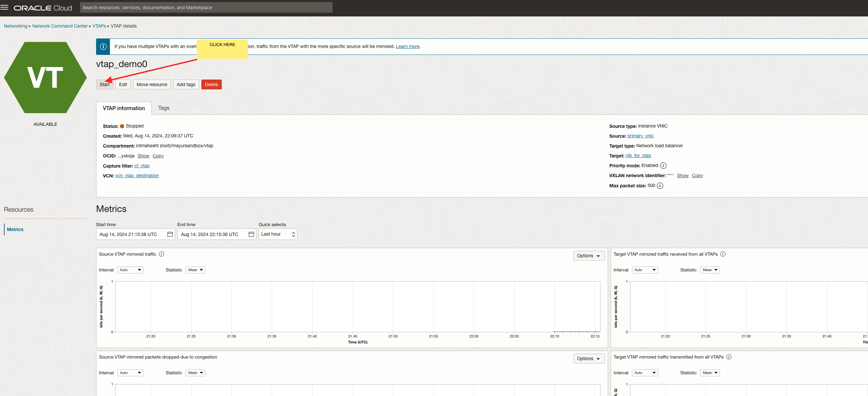
Task: Open Statistic dropdown for Target traffic received
Action: point(710,270)
